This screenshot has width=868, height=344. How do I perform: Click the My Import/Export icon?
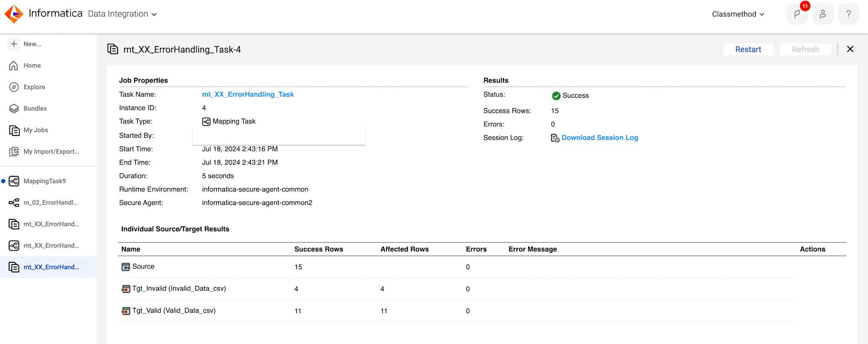pyautogui.click(x=14, y=152)
